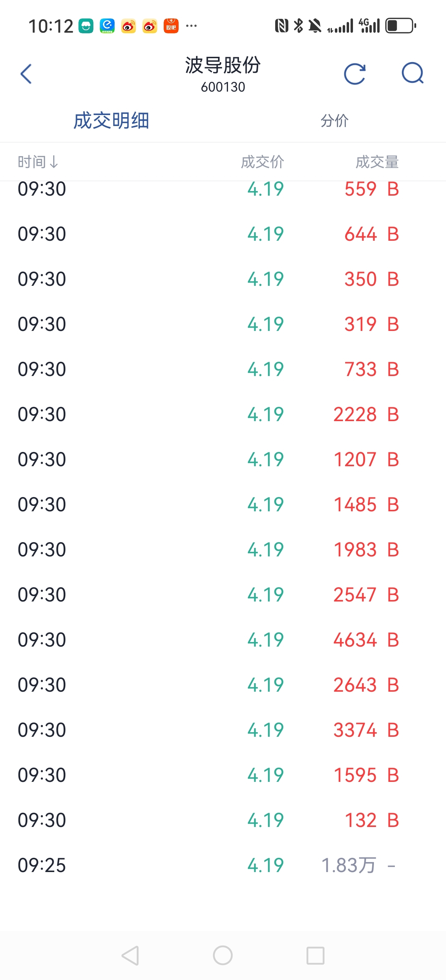446x980 pixels.
Task: Tap the Android back navigation triangle
Action: (x=131, y=955)
